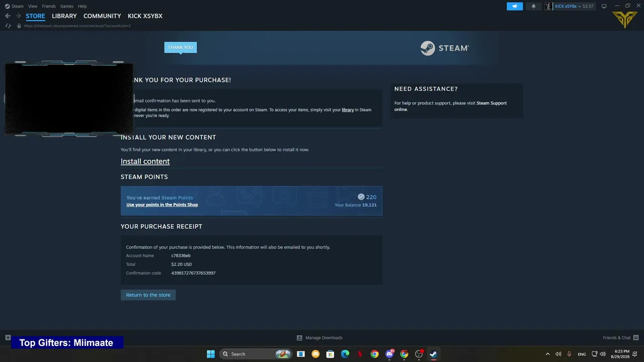Viewport: 644px width, 362px height.
Task: Click the add game plus icon
Action: tap(8, 337)
